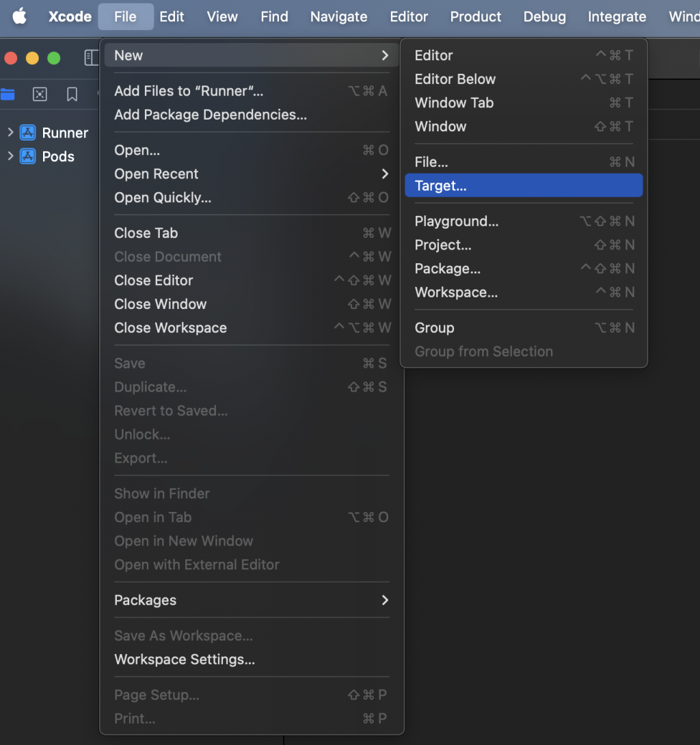
Task: Choose Open Quickly... menu item
Action: (x=252, y=198)
